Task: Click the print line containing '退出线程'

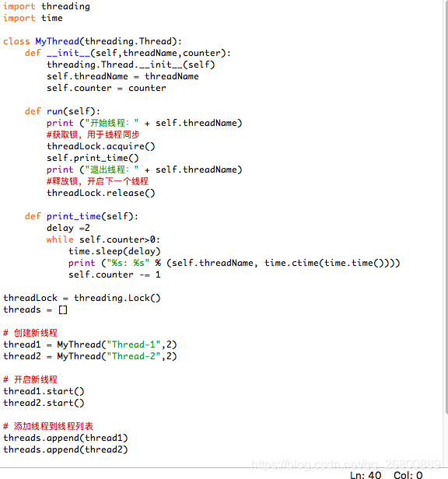Action: point(144,170)
